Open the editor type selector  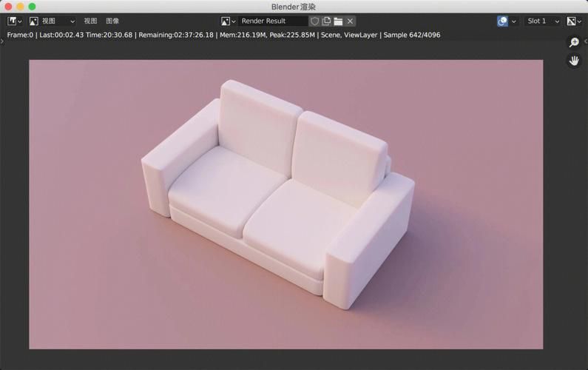(15, 21)
